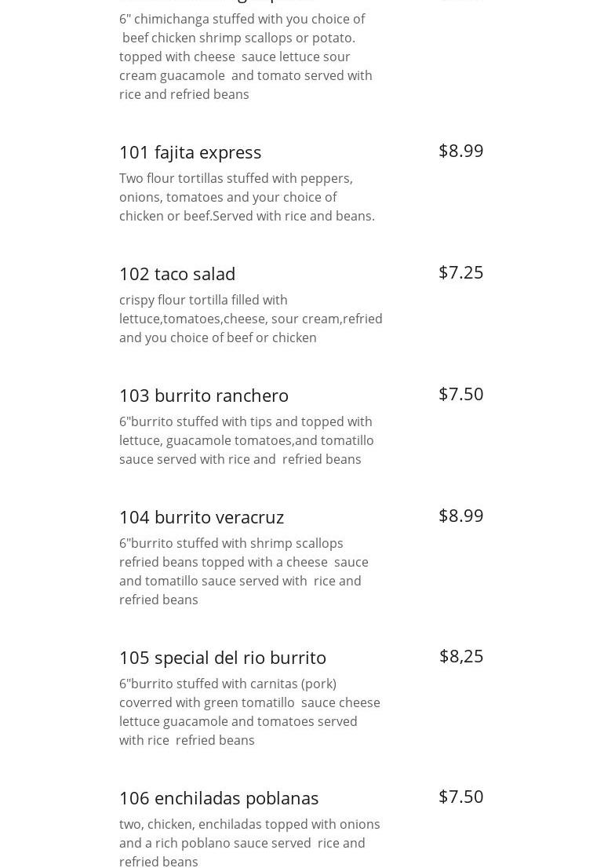Click the special del rio burrito description
Image resolution: width=604 pixels, height=868 pixels.
[x=249, y=712]
